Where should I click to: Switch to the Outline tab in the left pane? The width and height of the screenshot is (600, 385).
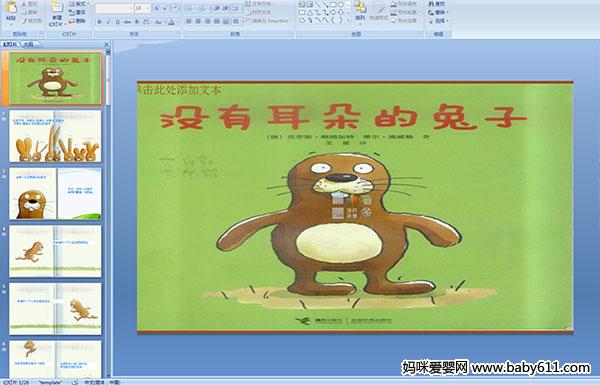28,44
